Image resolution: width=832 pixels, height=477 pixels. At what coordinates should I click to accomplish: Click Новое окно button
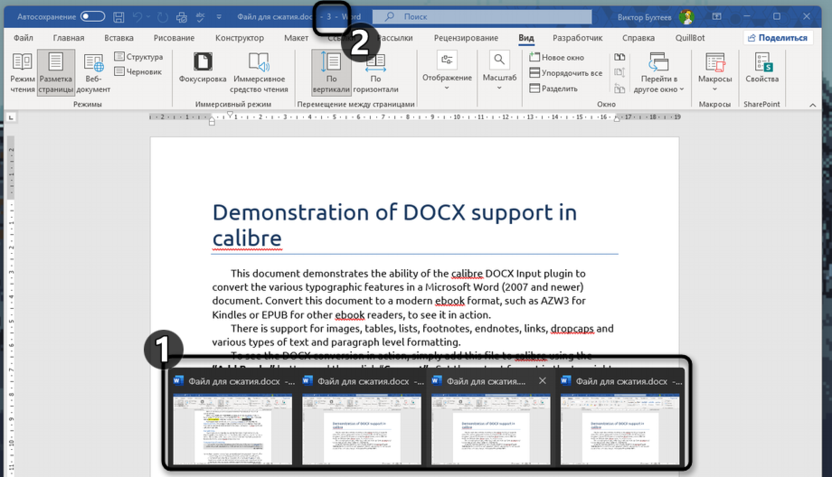557,57
